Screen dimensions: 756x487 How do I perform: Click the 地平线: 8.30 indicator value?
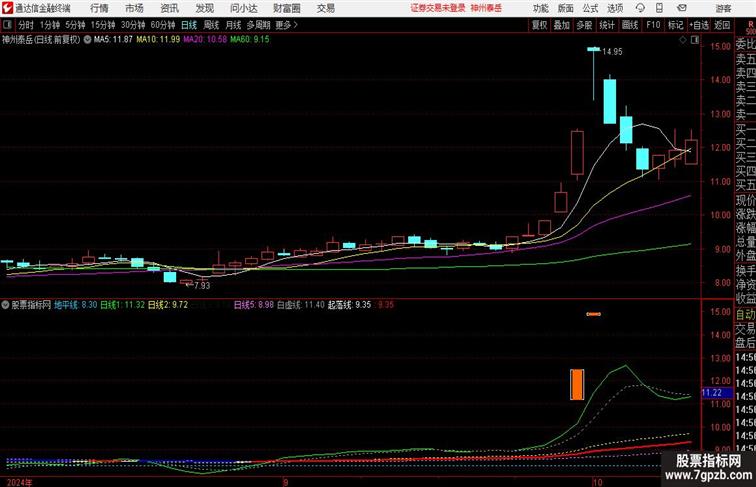(76, 305)
